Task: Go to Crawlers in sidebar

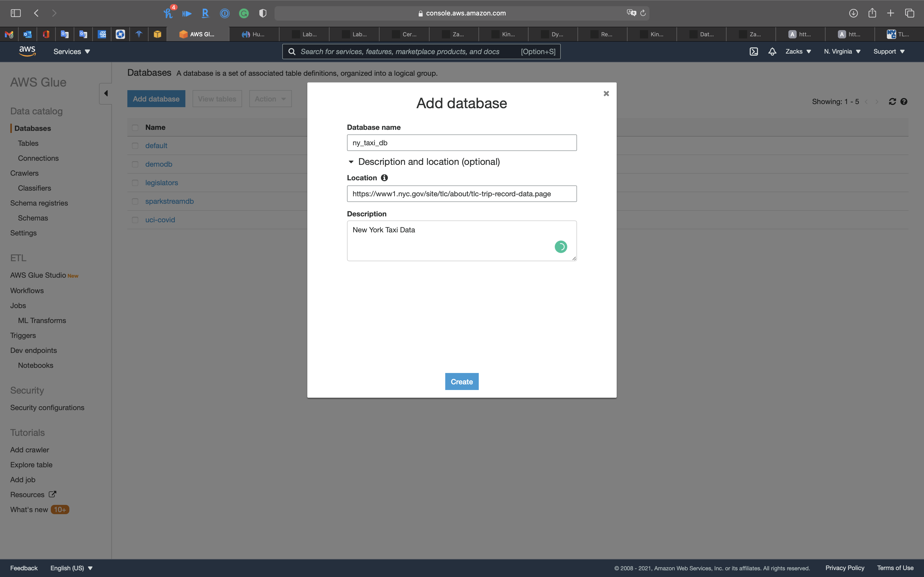Action: pyautogui.click(x=24, y=173)
